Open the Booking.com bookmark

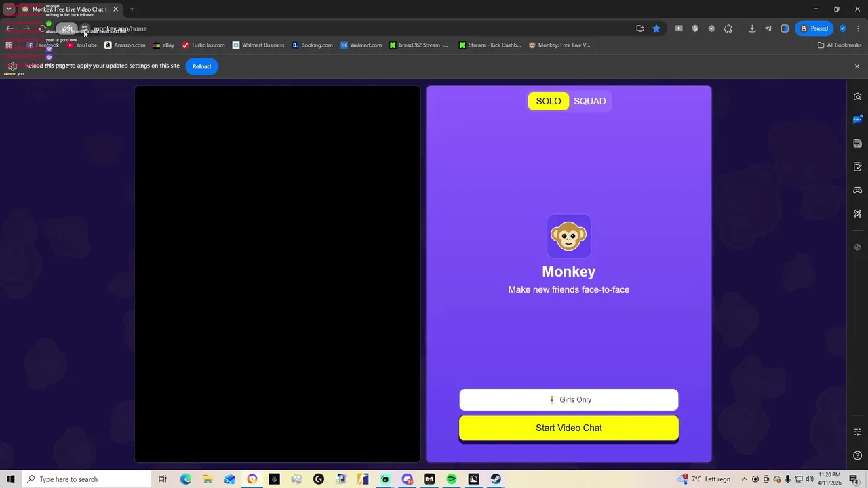point(312,45)
